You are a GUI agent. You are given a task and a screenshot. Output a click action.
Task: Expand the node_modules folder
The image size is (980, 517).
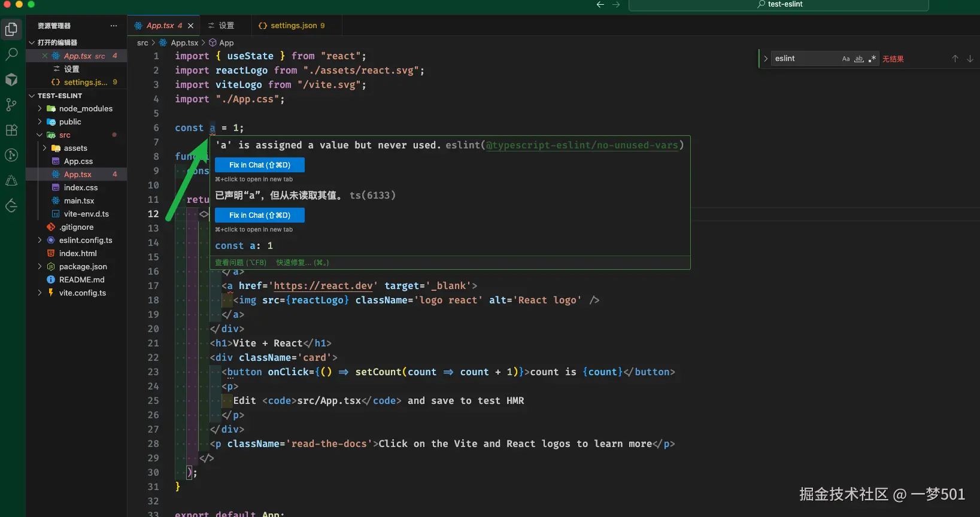tap(40, 108)
